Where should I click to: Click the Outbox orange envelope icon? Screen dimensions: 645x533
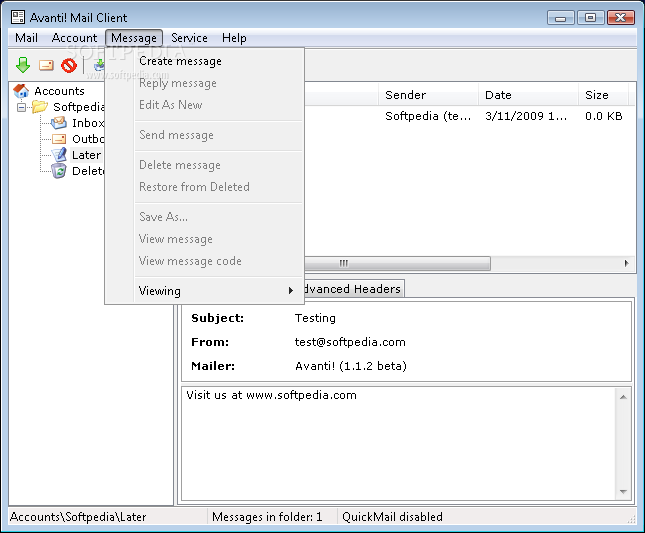[59, 139]
